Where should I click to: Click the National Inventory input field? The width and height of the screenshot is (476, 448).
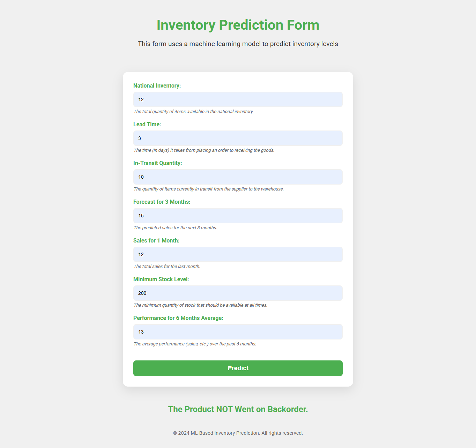click(238, 99)
